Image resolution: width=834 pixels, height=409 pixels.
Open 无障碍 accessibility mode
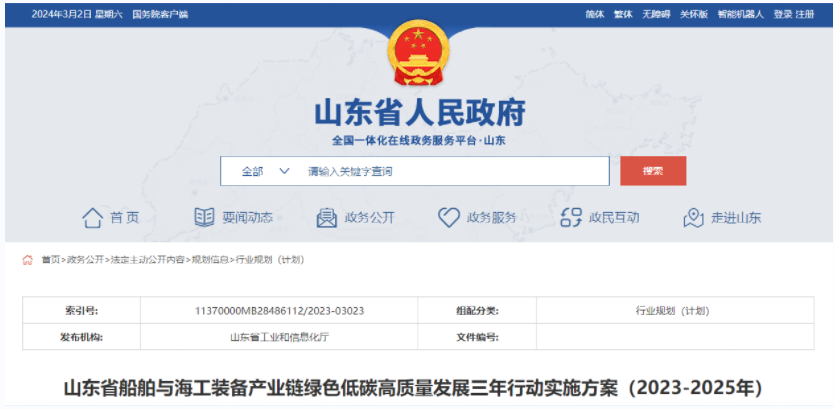tap(656, 14)
